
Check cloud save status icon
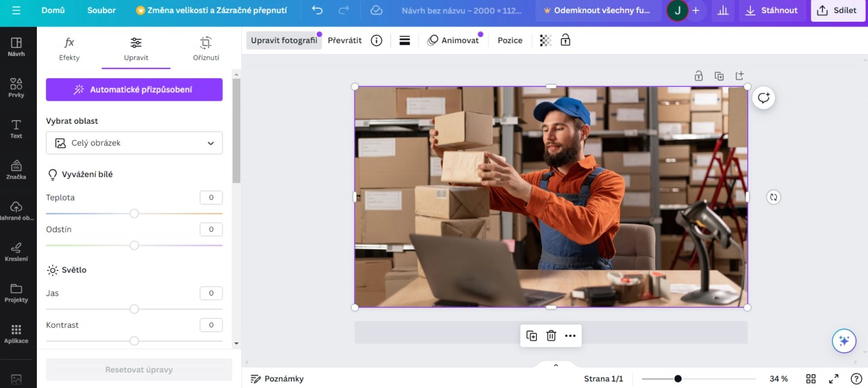click(376, 10)
